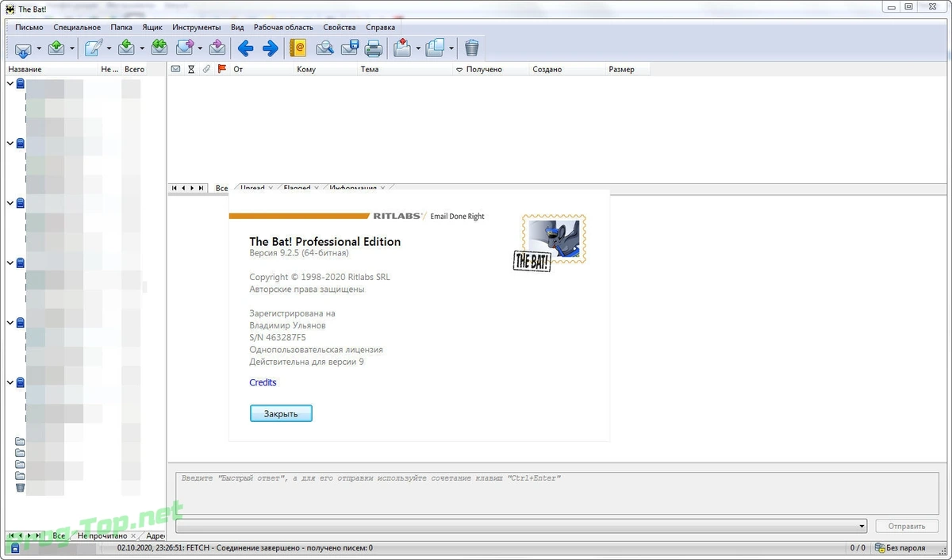Click the Get new mail toolbar icon
The width and height of the screenshot is (952, 560).
point(23,48)
